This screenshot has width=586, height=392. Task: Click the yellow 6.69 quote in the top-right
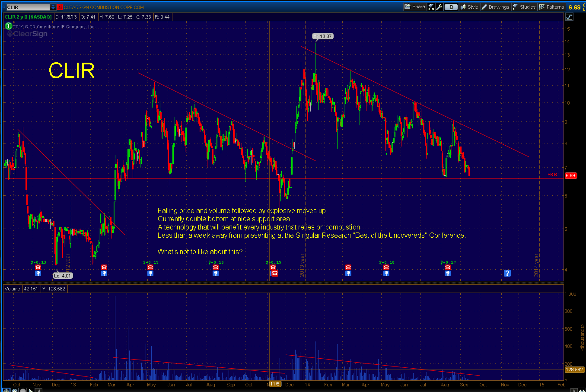[574, 7]
